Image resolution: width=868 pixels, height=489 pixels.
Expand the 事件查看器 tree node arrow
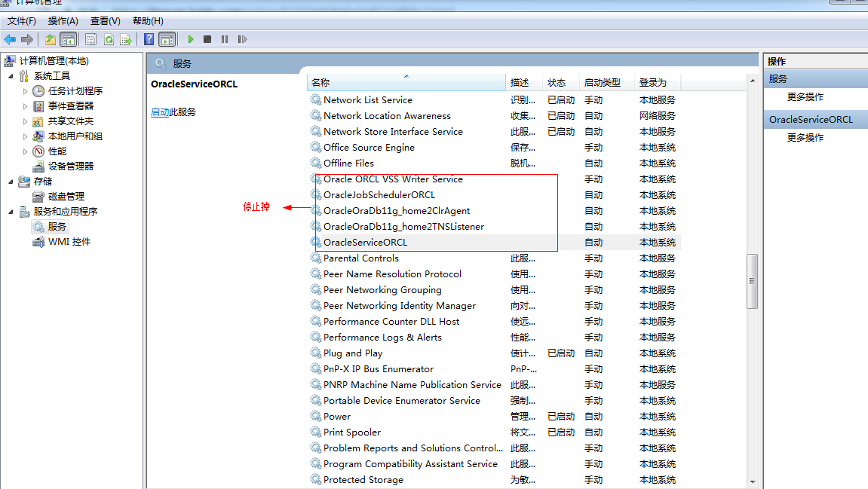coord(25,106)
